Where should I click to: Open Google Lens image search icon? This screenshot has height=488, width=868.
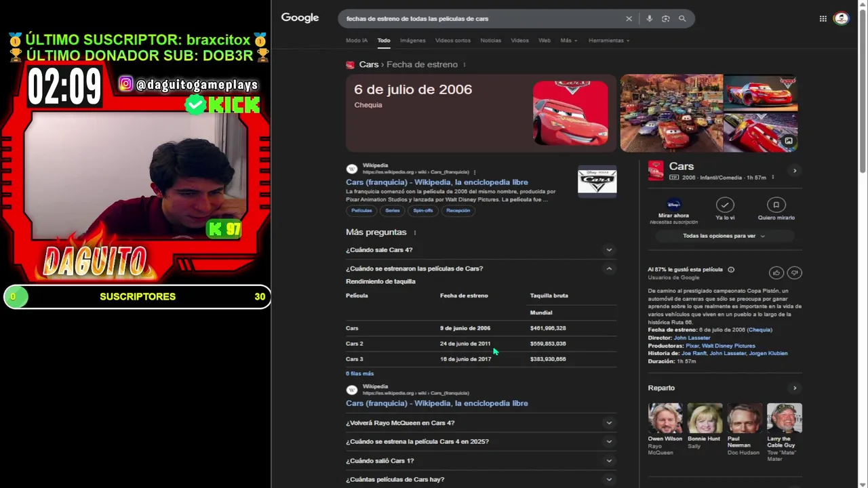665,19
